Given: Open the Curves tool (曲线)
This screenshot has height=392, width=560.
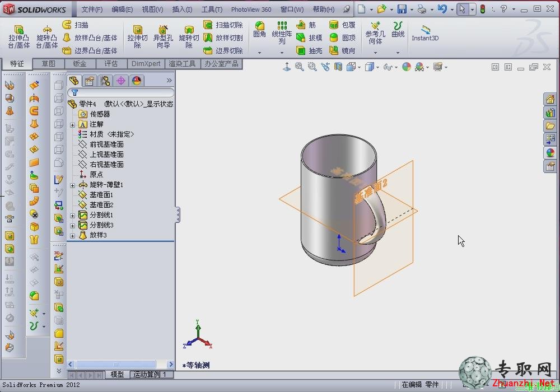Looking at the screenshot, I should (x=398, y=29).
